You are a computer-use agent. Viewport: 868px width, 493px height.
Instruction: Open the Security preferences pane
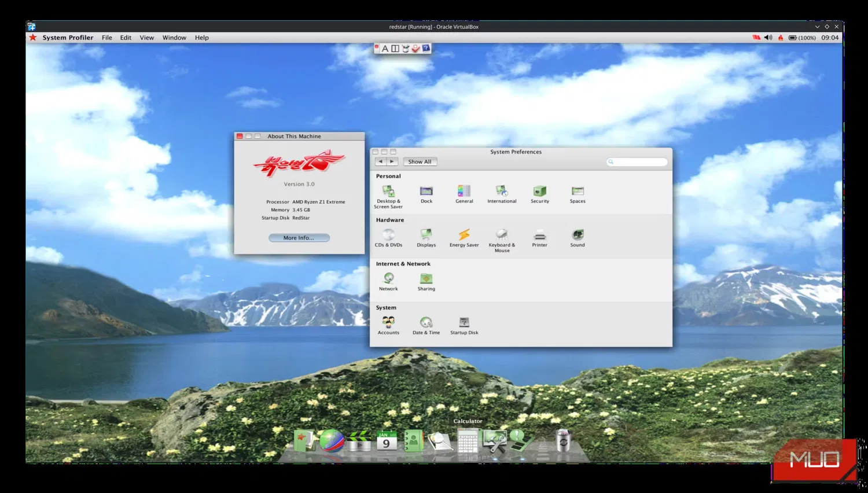pos(540,194)
